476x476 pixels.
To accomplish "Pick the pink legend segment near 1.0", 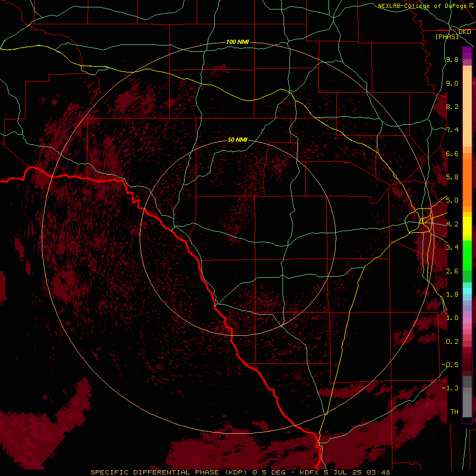I will tap(467, 321).
